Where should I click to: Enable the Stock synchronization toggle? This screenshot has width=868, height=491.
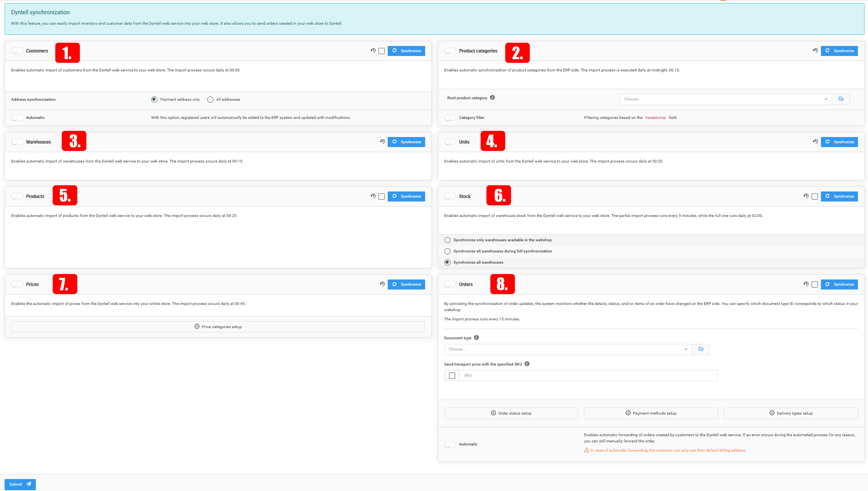pyautogui.click(x=450, y=196)
